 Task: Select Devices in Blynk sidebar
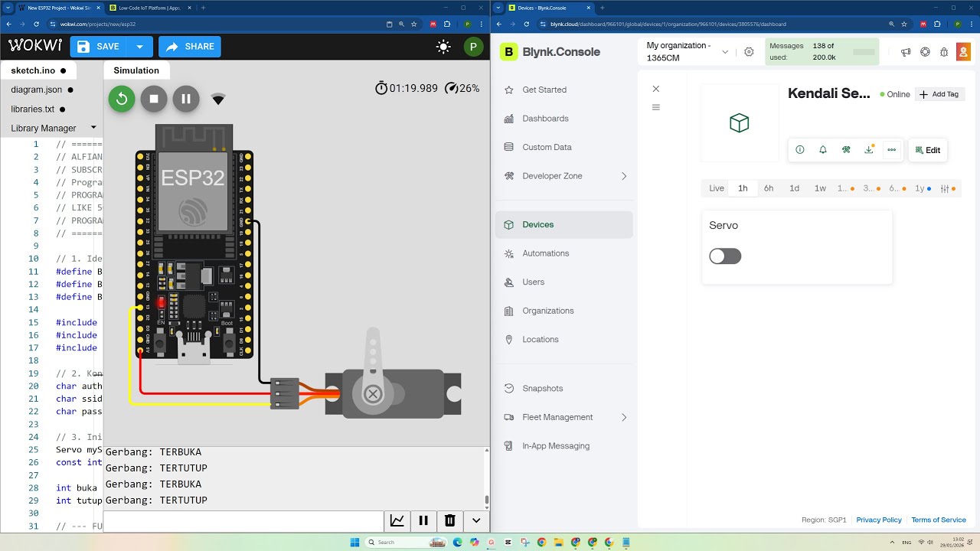(x=564, y=224)
